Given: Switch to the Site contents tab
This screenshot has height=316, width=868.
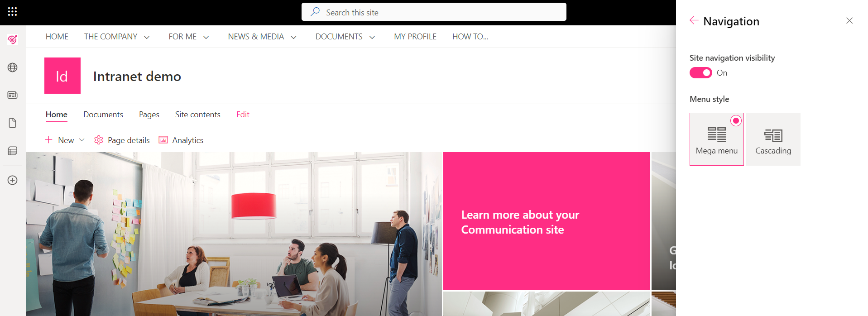Looking at the screenshot, I should pos(198,115).
